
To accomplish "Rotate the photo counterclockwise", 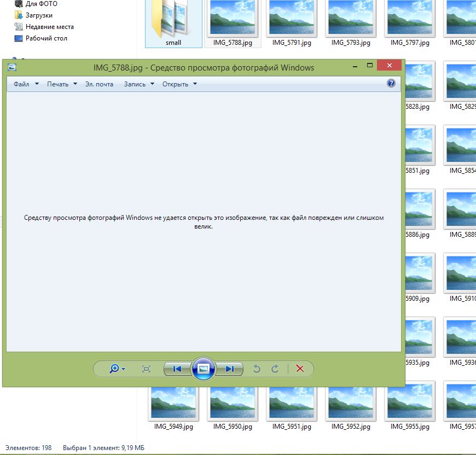I will click(x=257, y=369).
